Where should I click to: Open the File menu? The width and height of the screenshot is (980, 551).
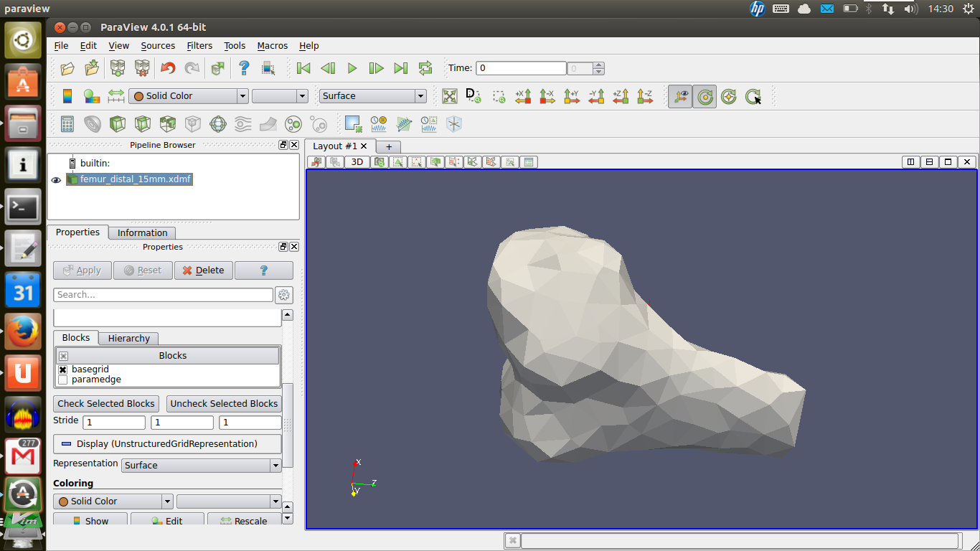click(x=62, y=45)
